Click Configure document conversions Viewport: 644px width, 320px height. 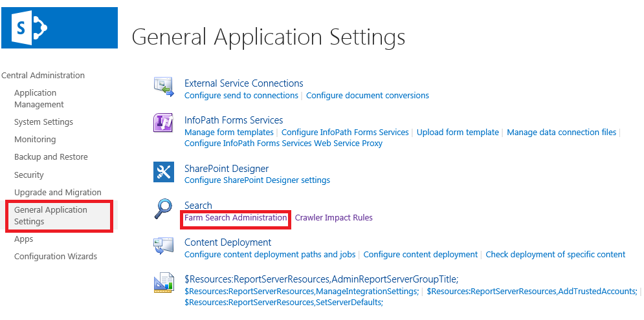(367, 95)
